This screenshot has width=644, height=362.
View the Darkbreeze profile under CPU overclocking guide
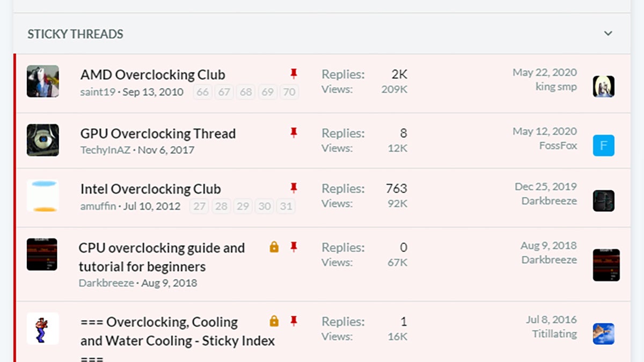(x=106, y=283)
